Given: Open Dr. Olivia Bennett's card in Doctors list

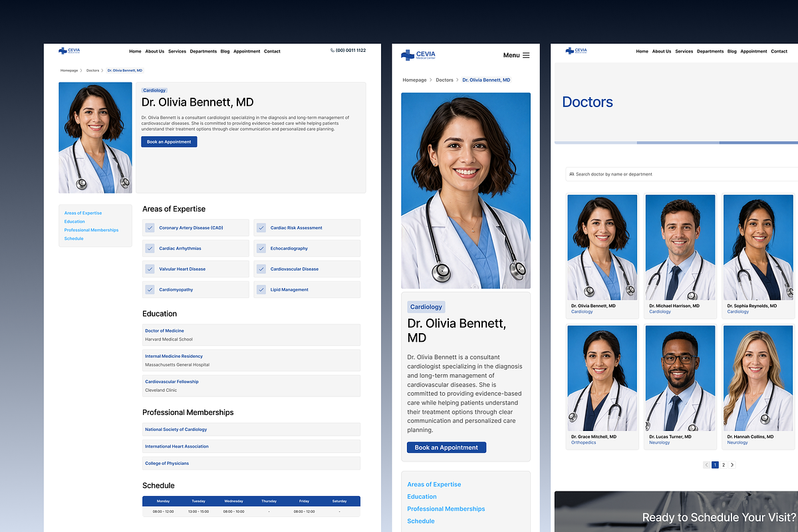Looking at the screenshot, I should [x=602, y=256].
